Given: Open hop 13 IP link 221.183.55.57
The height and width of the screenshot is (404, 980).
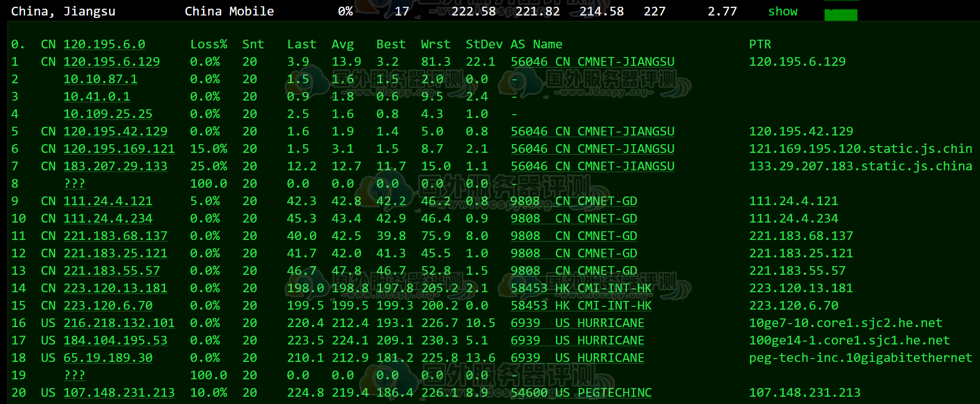Looking at the screenshot, I should click(x=111, y=270).
